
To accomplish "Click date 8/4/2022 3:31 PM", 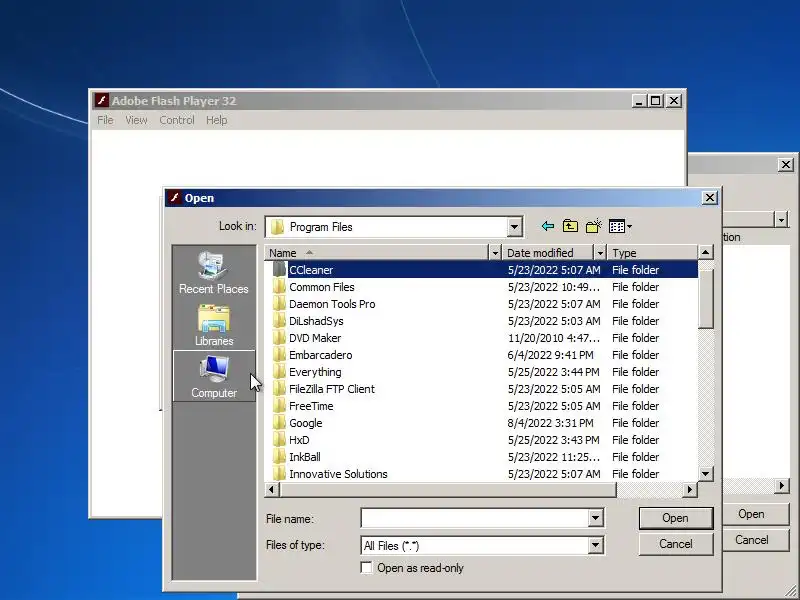I will [x=551, y=423].
